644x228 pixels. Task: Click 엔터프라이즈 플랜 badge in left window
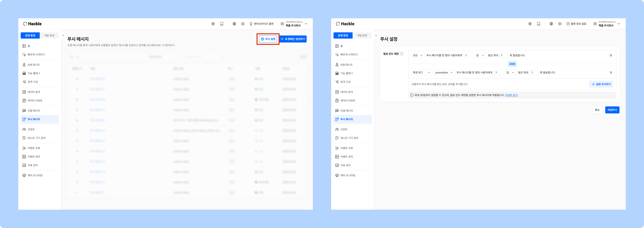(262, 24)
